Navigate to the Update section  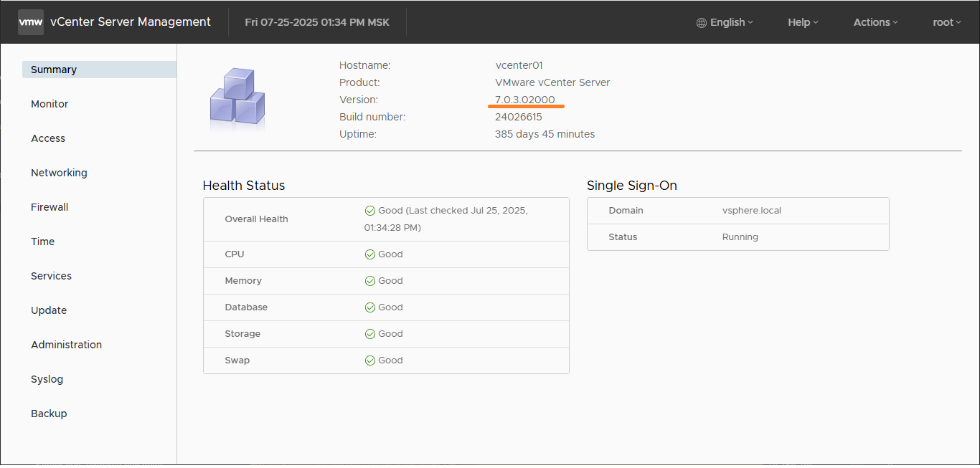(x=49, y=310)
